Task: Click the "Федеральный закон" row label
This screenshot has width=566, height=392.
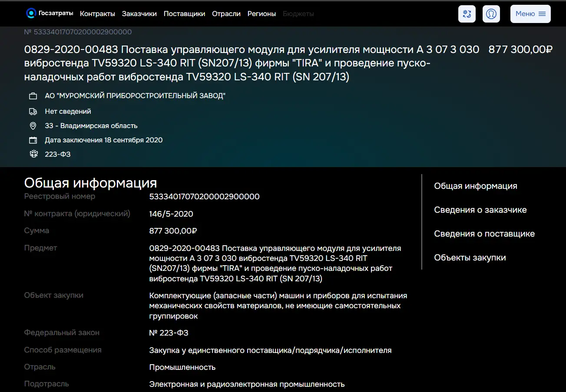Action: click(x=62, y=333)
